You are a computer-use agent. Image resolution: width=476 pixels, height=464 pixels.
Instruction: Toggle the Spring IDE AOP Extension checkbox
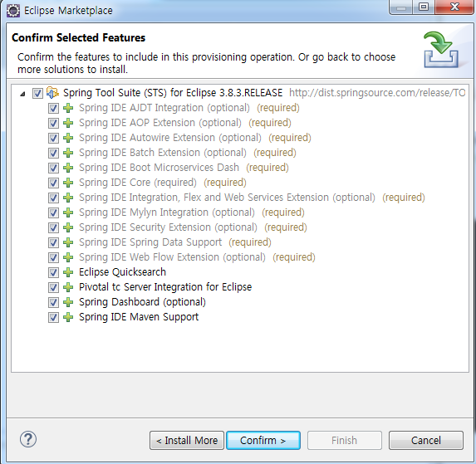click(x=53, y=123)
